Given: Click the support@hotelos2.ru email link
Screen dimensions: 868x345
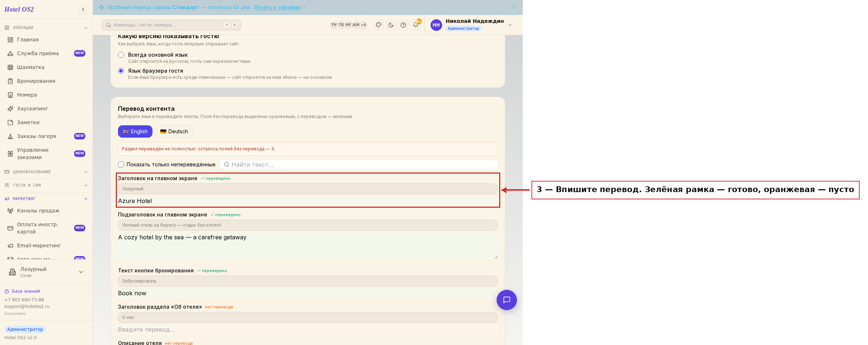Looking at the screenshot, I should click(x=27, y=307).
